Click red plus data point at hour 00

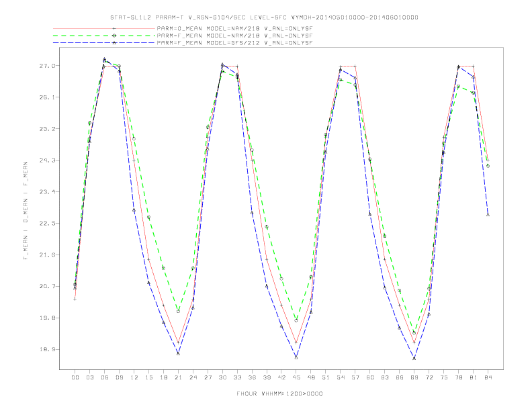pos(75,299)
